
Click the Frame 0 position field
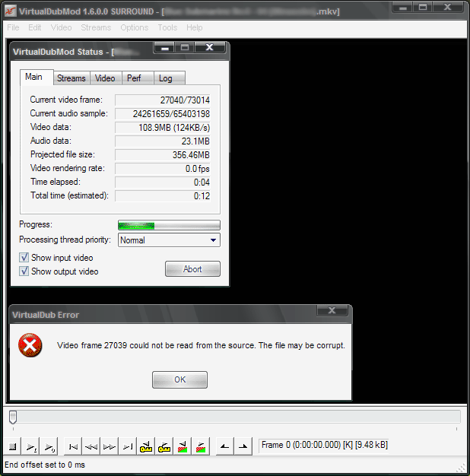click(324, 445)
